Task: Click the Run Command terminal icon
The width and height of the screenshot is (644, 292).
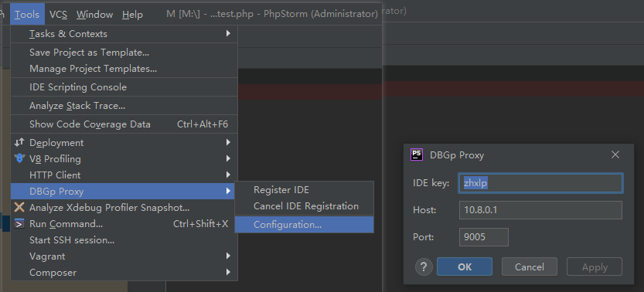Action: pyautogui.click(x=19, y=224)
